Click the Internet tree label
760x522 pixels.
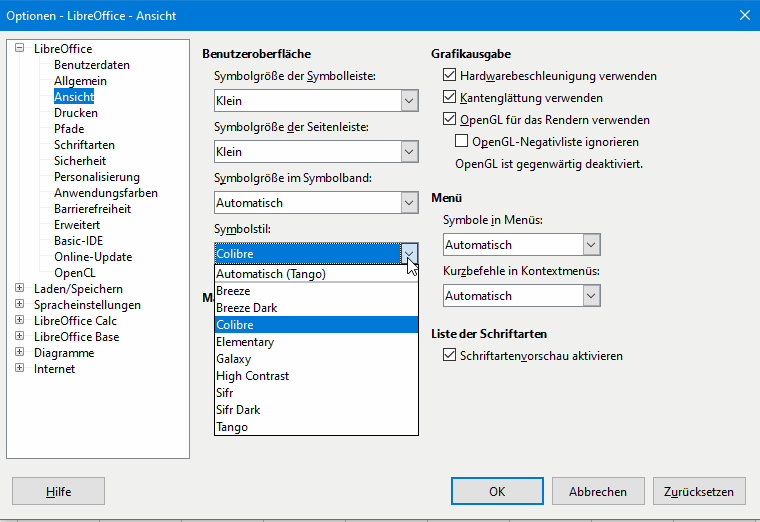(54, 369)
